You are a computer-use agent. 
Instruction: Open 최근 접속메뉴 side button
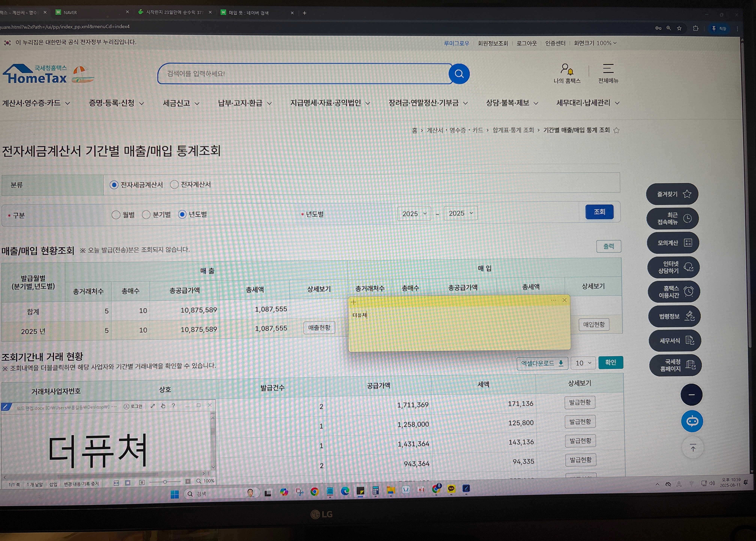[672, 219]
